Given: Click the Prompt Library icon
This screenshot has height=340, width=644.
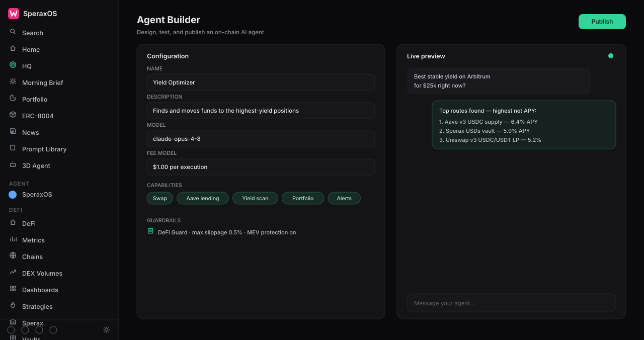Looking at the screenshot, I should tap(13, 148).
